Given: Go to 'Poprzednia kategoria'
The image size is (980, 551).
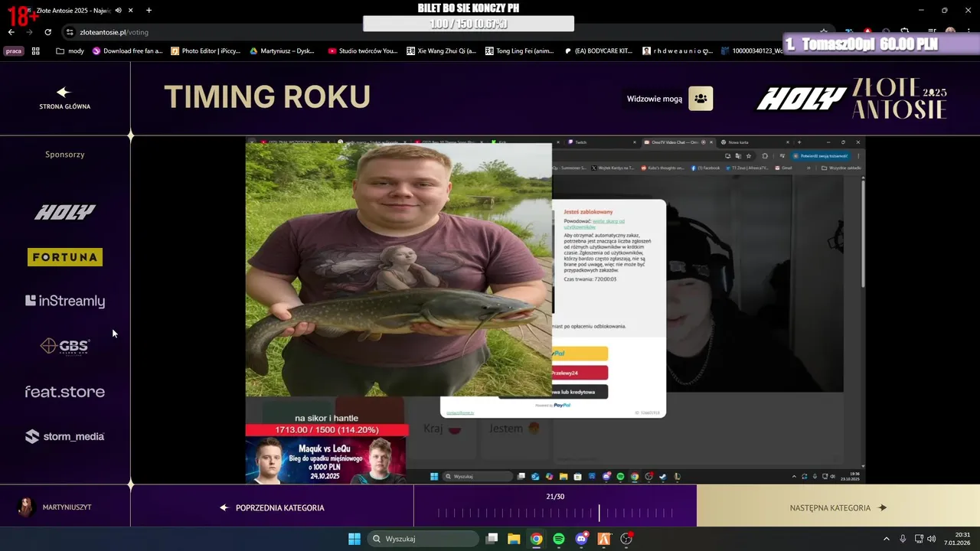Looking at the screenshot, I should [272, 507].
